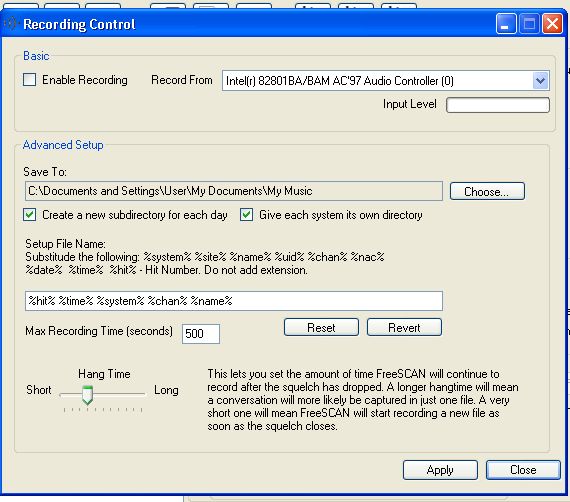
Task: Close the Recording Control dialog via Close button
Action: click(523, 470)
